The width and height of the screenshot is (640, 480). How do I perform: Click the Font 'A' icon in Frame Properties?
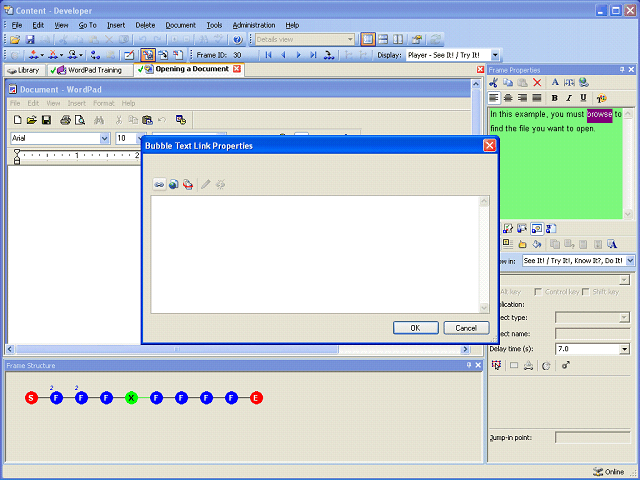pyautogui.click(x=555, y=82)
